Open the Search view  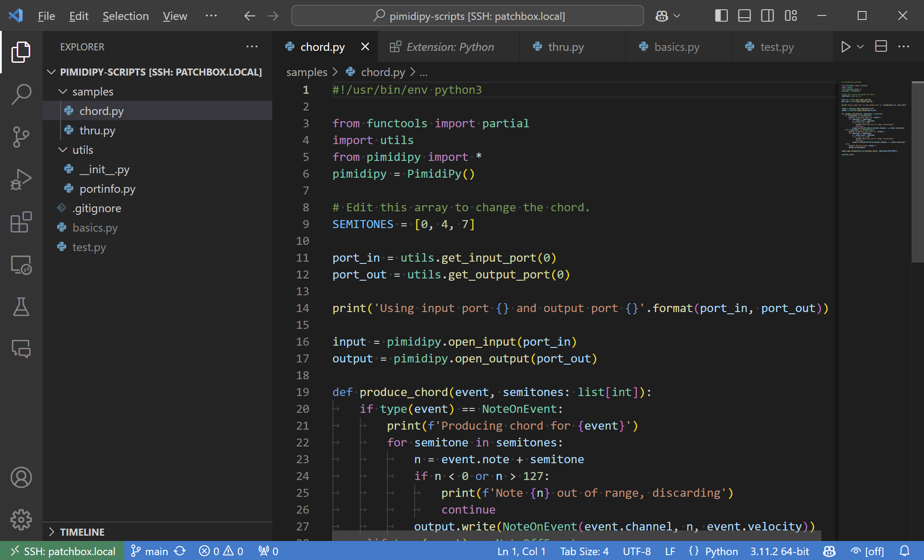pyautogui.click(x=21, y=94)
